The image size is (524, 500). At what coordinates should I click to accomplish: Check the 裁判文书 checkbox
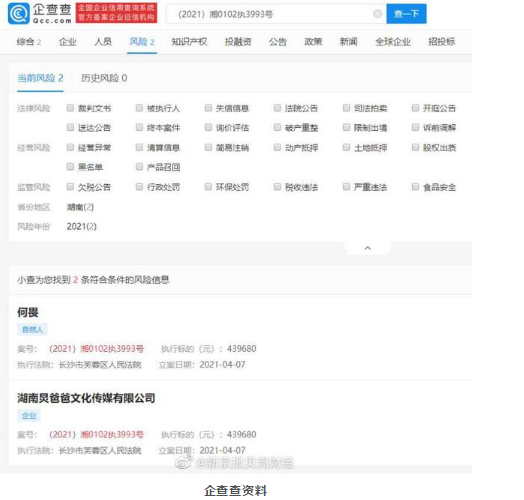(x=70, y=108)
